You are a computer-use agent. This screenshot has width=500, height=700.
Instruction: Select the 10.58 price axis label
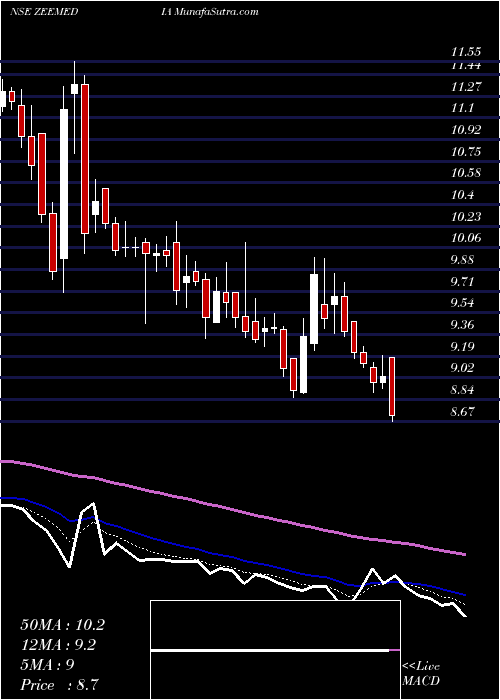[466, 173]
